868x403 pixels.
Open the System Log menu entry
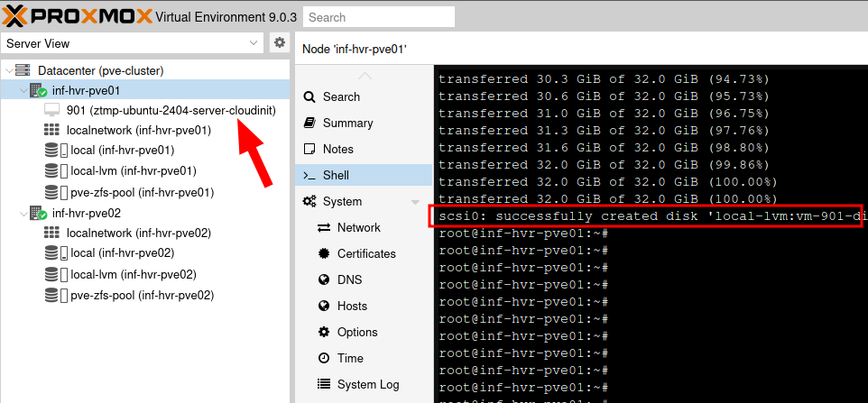point(364,384)
